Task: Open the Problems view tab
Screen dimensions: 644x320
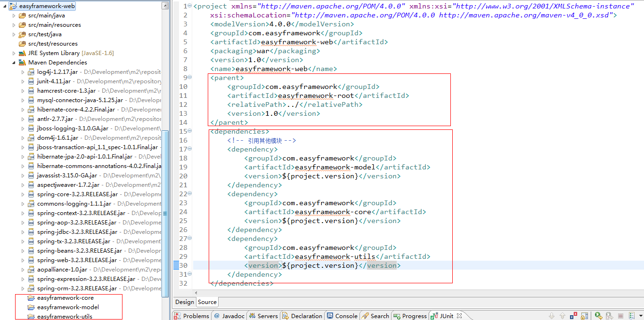Action: (x=192, y=316)
